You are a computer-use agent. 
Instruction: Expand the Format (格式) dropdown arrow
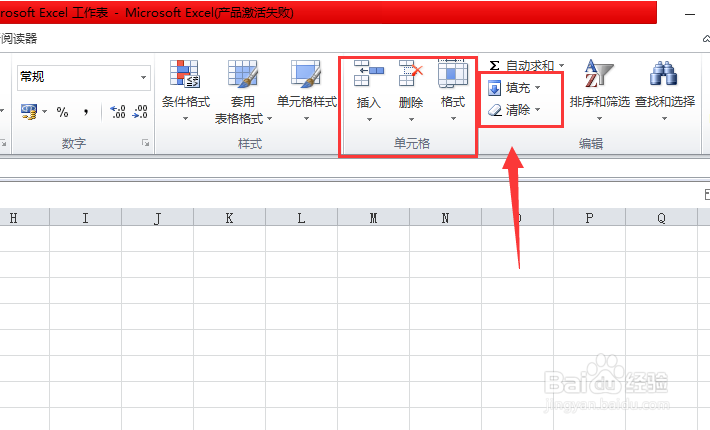453,119
